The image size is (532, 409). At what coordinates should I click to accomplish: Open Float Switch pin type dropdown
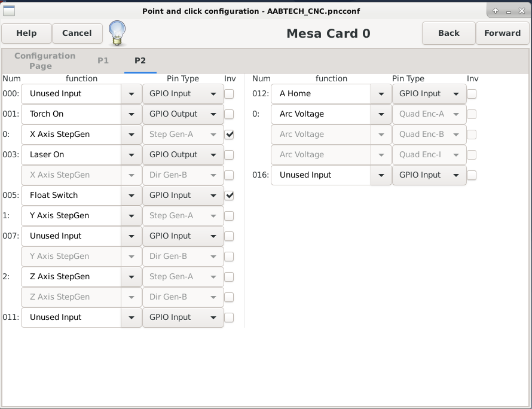[x=183, y=196]
